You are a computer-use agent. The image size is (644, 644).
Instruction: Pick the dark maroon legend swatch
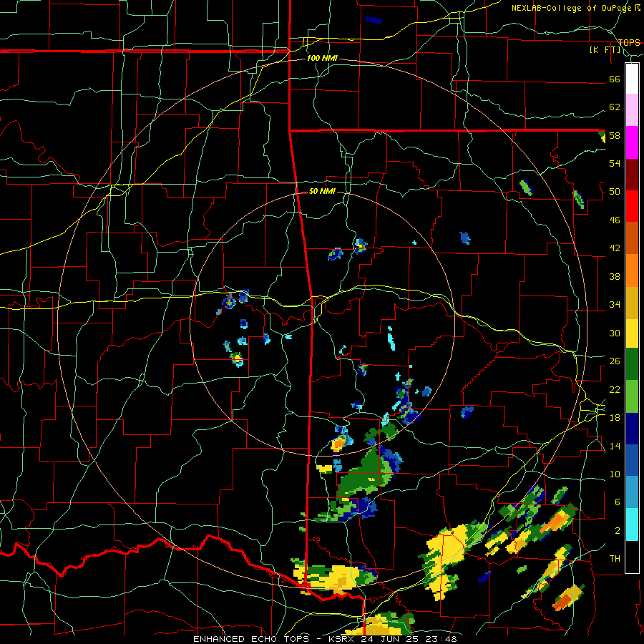(632, 174)
